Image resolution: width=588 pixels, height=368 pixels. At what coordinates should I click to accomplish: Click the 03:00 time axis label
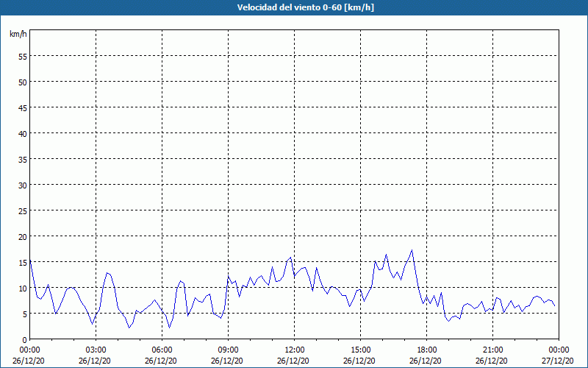(x=96, y=350)
